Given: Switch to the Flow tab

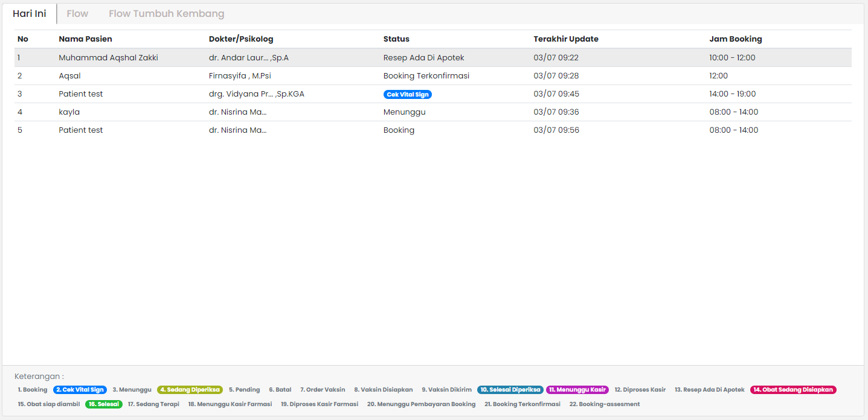Looking at the screenshot, I should [77, 13].
